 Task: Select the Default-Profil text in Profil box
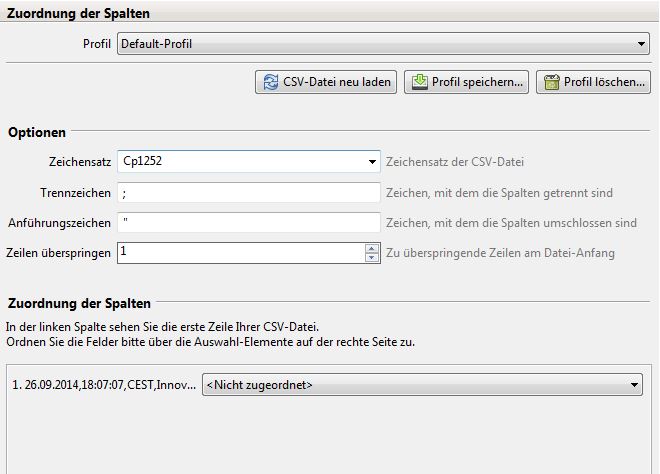click(x=155, y=44)
